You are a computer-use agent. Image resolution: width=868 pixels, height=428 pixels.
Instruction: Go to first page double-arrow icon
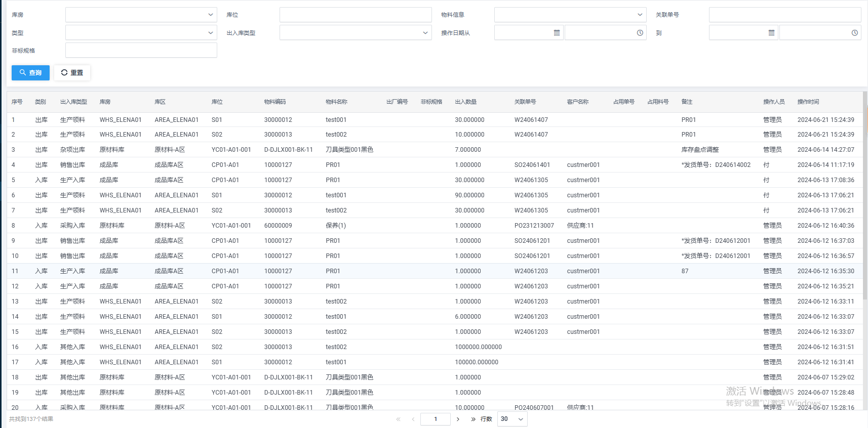[398, 419]
